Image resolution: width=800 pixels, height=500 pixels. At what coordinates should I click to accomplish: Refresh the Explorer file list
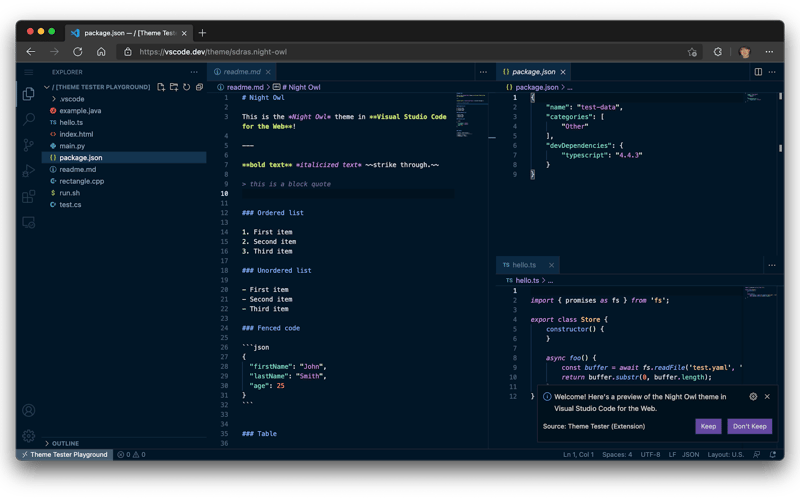[x=187, y=87]
